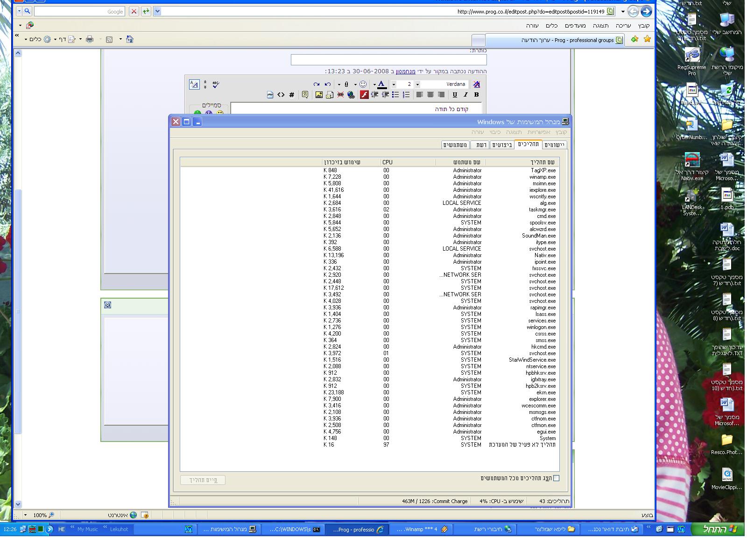Sort by memory usage column header
Screen dimensions: 747x560
[351, 162]
